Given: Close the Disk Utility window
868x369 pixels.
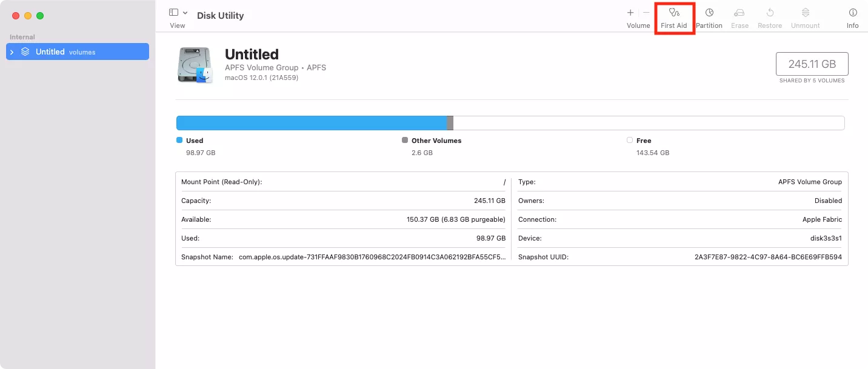Looking at the screenshot, I should click(x=16, y=16).
